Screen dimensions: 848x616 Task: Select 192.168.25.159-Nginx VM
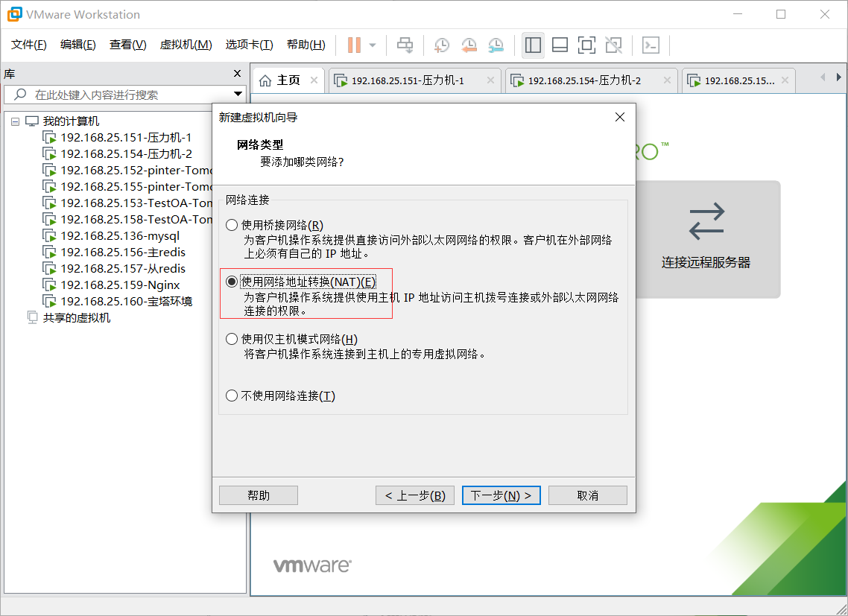[112, 285]
